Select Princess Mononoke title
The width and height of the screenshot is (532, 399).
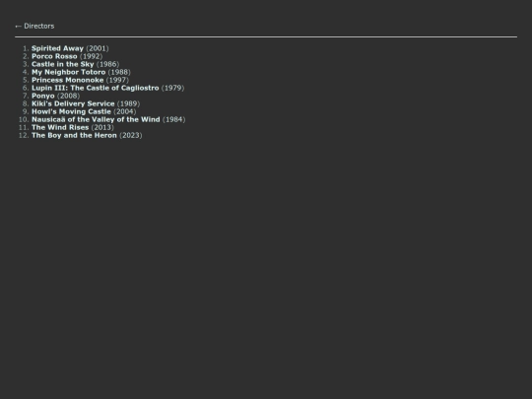pyautogui.click(x=68, y=80)
